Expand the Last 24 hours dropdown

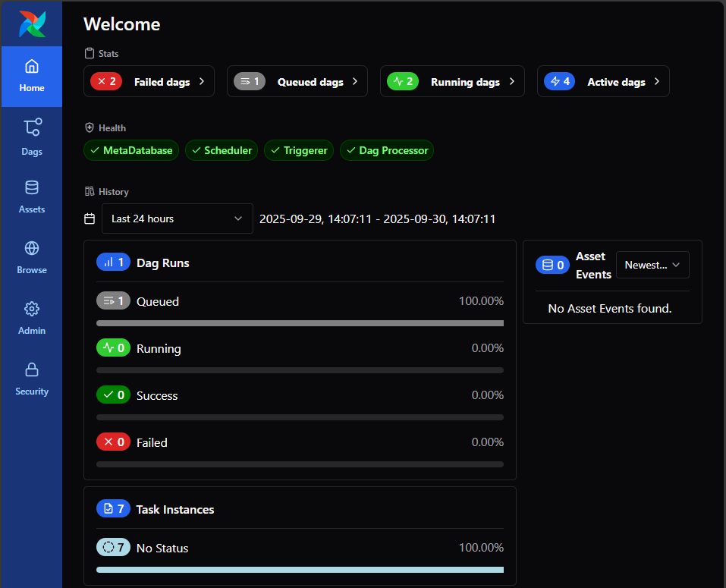point(177,219)
